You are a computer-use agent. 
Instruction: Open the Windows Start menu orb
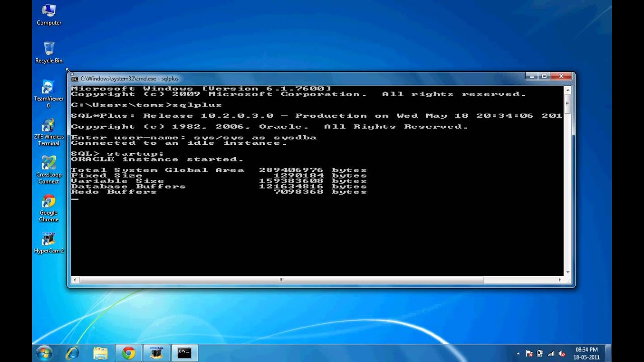[x=44, y=353]
